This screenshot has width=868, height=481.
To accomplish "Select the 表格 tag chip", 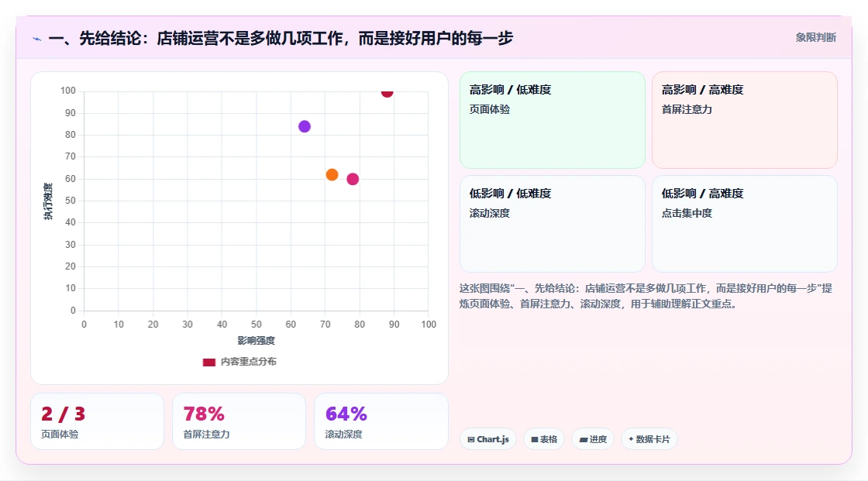I will tap(544, 439).
